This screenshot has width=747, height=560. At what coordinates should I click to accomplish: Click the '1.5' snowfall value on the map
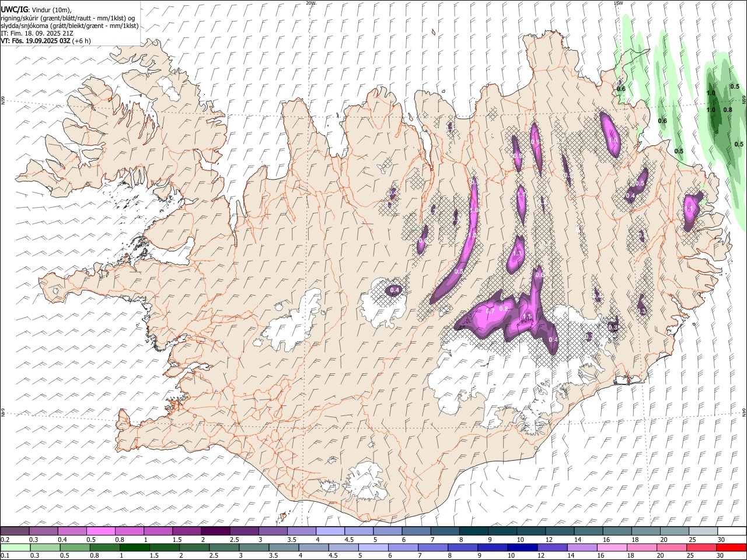tap(526, 317)
